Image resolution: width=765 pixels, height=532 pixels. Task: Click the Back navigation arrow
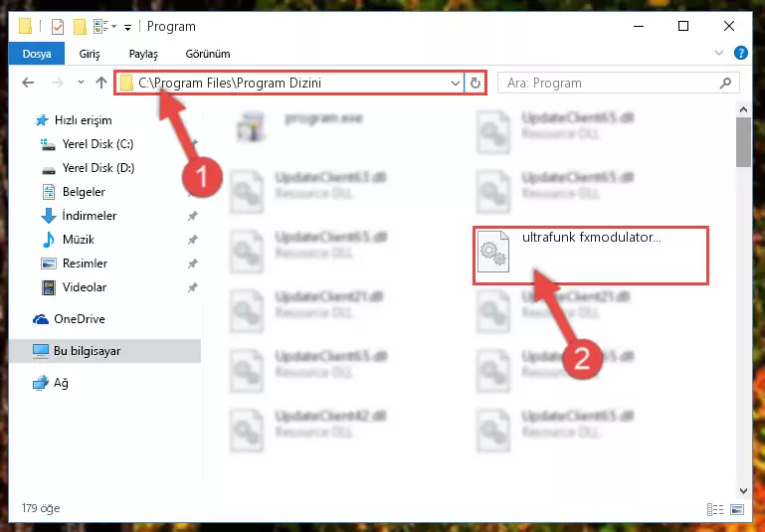28,83
